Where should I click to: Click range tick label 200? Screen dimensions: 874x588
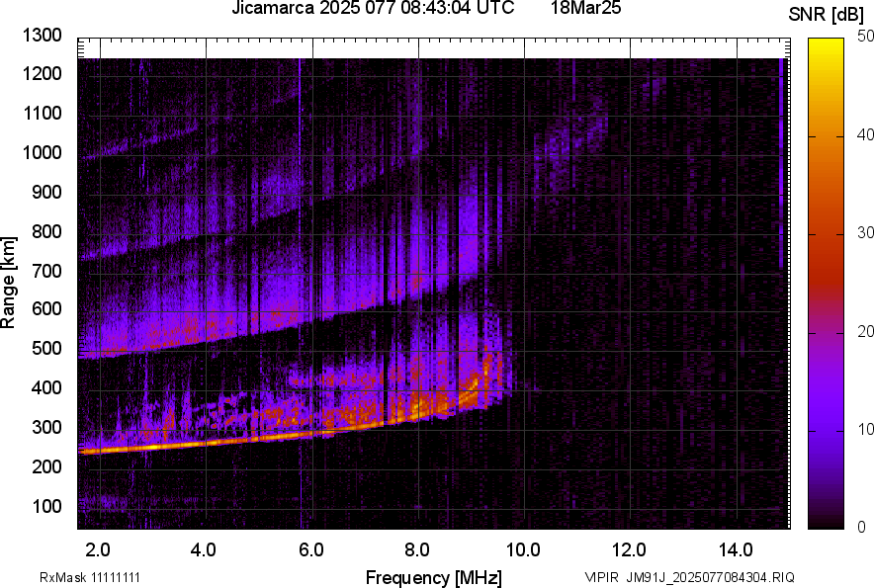pos(46,465)
